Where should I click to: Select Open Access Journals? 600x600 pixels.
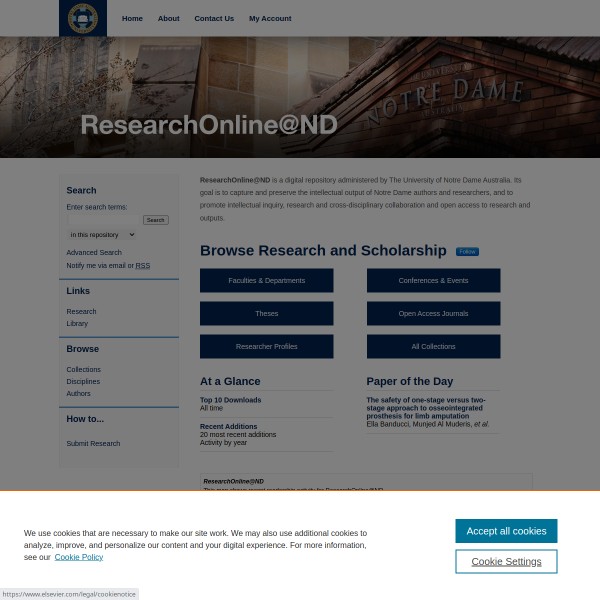coord(433,314)
